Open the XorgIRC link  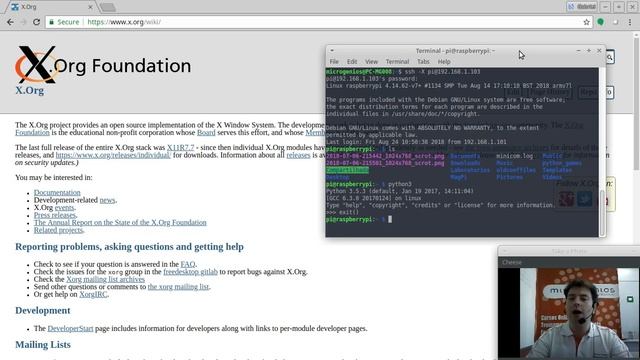(93, 294)
